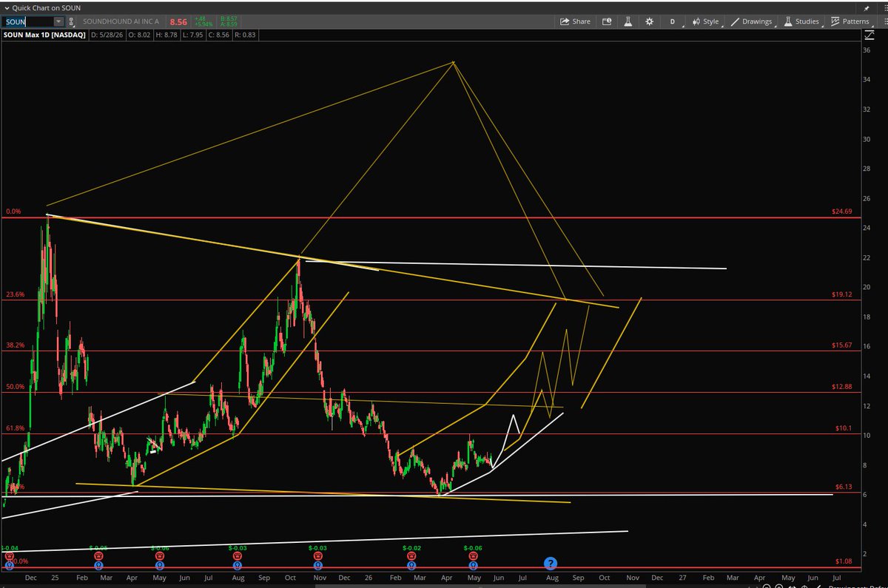
Task: Click the red earnings icon above Feb-Mar 2025
Action: point(98,556)
